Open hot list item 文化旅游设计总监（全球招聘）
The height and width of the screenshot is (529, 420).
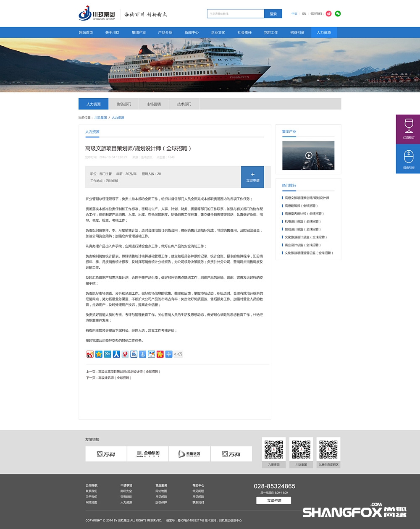point(306,237)
